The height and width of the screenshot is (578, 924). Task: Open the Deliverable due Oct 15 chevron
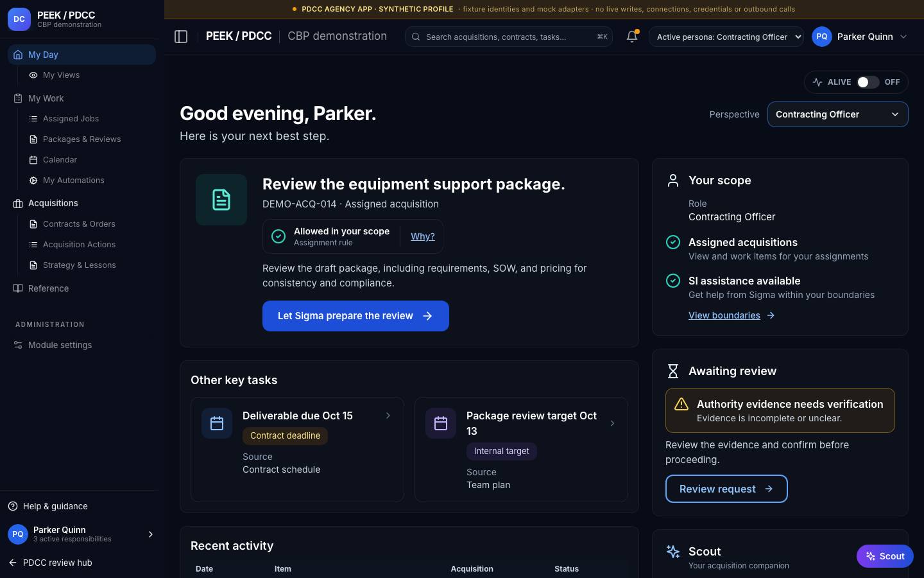(388, 416)
